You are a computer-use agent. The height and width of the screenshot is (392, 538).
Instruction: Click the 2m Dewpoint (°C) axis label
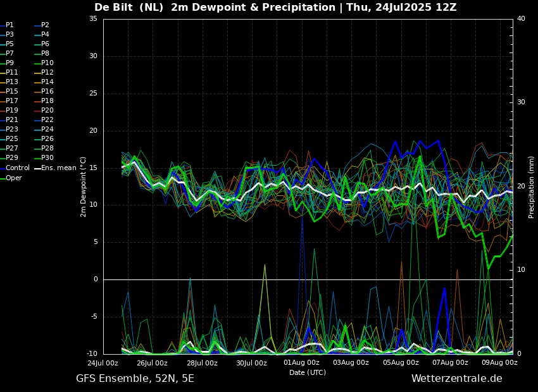pyautogui.click(x=84, y=187)
